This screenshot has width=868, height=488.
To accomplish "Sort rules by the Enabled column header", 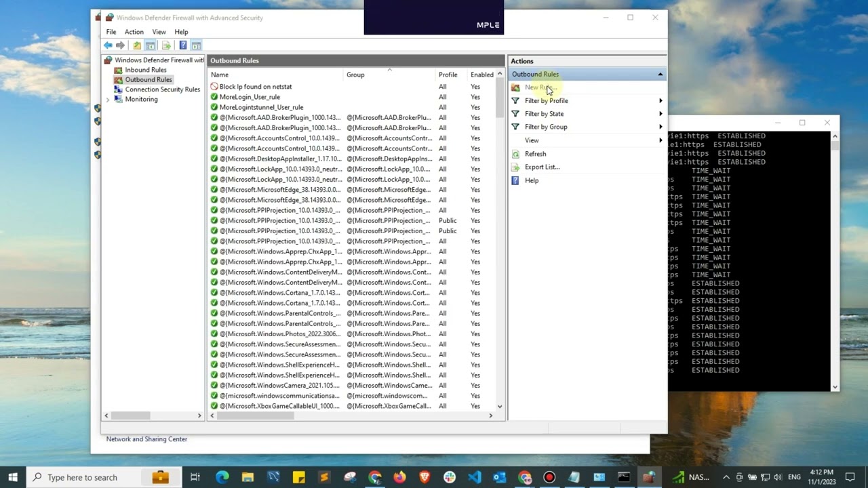I will click(482, 75).
